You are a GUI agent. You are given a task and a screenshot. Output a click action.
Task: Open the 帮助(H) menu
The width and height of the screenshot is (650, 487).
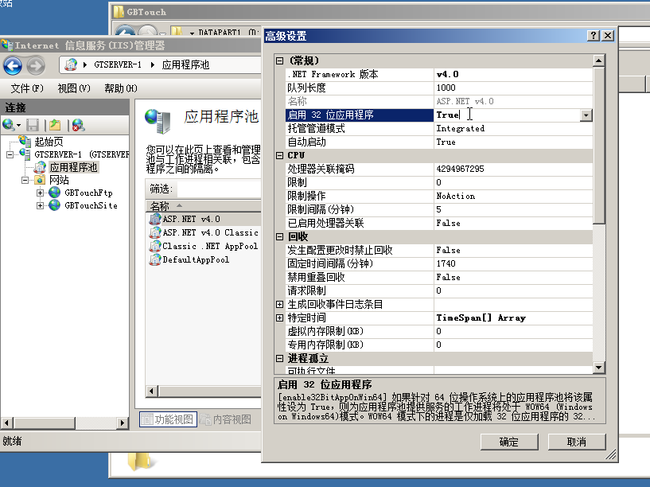121,88
